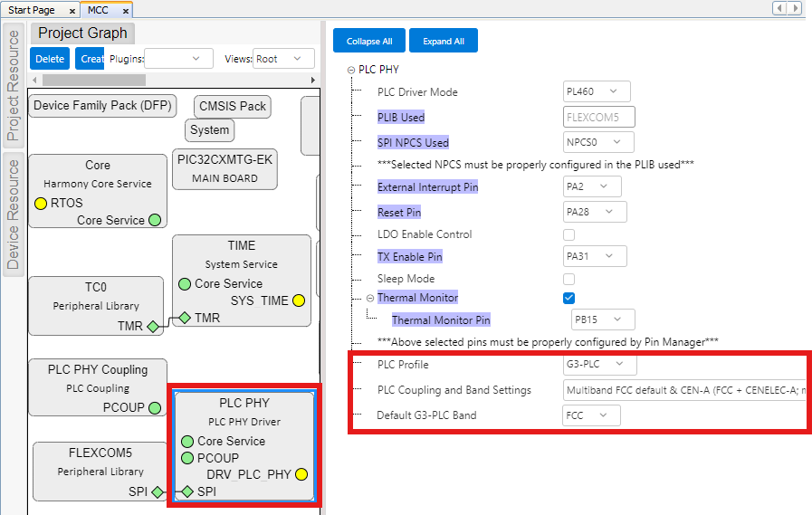812x515 pixels.
Task: Click the yellow RTOS connector on Core
Action: 41,204
